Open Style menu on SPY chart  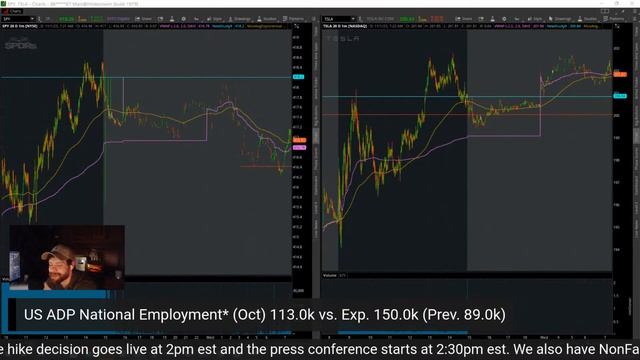215,19
